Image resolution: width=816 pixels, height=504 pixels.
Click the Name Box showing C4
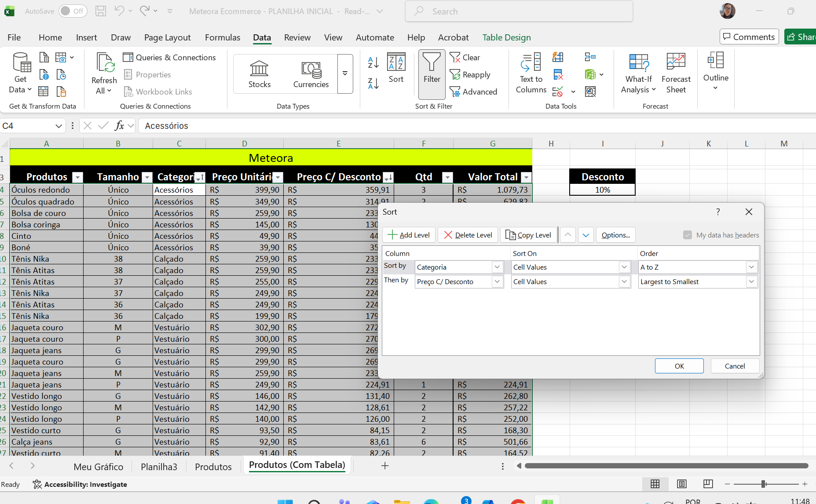pos(33,126)
